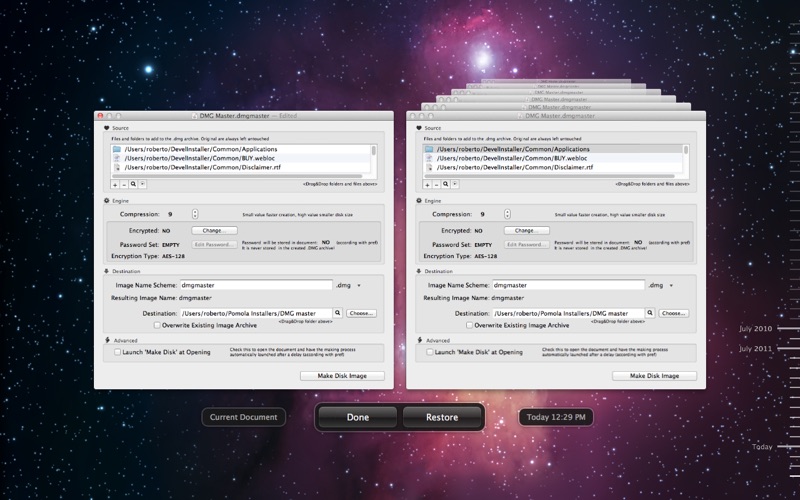Click Choose... for the destination in the Edited window
The width and height of the screenshot is (800, 500).
point(361,313)
